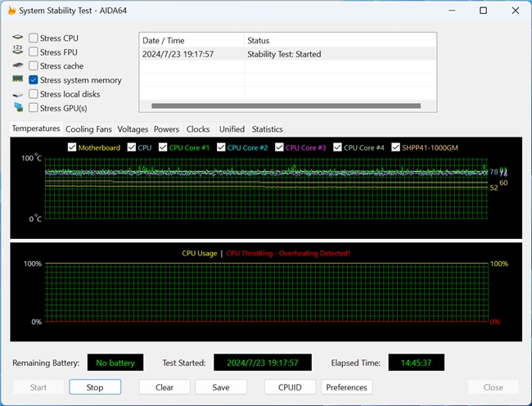
Task: Click the cache chip icon beside Stress cache
Action: coord(18,65)
